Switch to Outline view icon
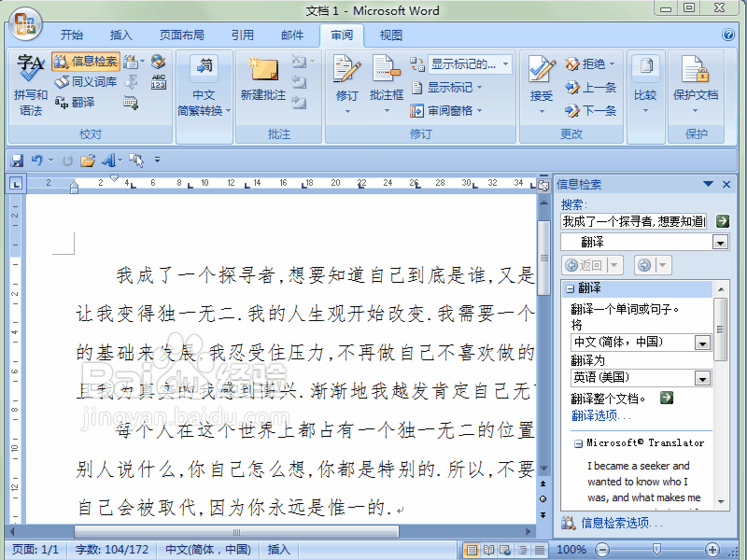The height and width of the screenshot is (560, 747). [x=522, y=550]
